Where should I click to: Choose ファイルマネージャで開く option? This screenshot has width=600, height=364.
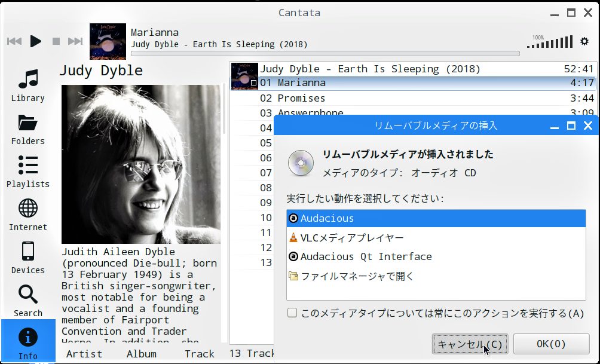coord(436,276)
